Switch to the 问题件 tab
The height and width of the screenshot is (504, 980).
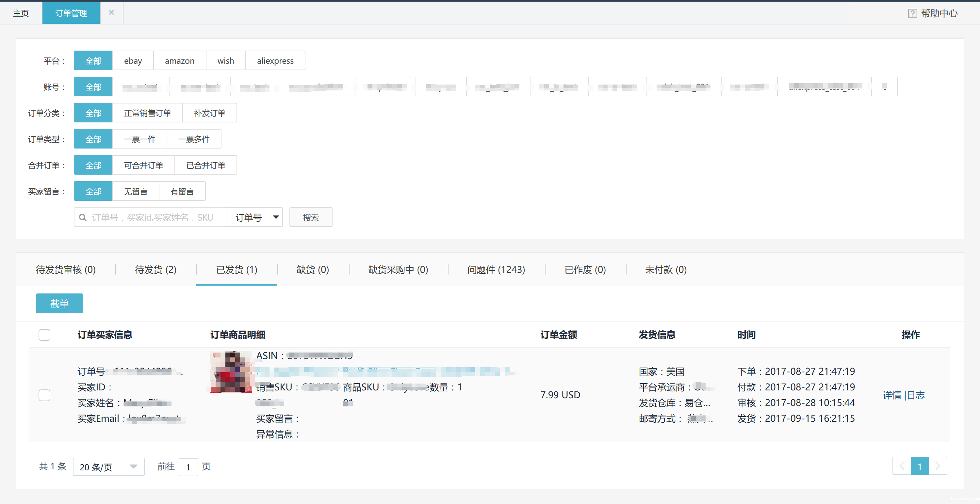(496, 270)
